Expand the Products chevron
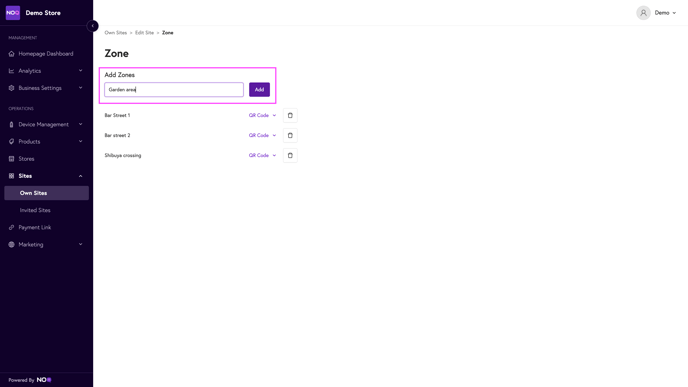 pyautogui.click(x=80, y=142)
